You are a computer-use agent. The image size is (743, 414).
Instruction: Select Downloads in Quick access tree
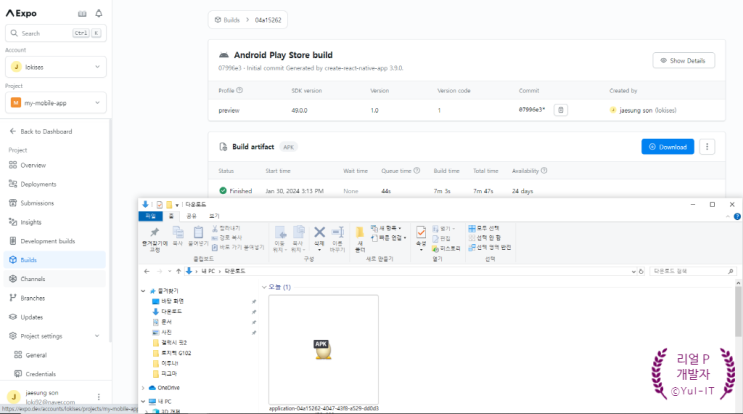point(167,312)
